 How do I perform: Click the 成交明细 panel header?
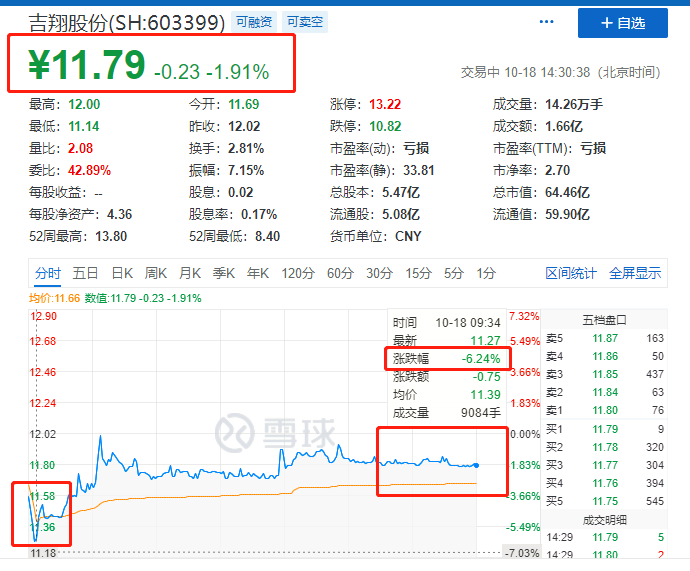pos(604,520)
